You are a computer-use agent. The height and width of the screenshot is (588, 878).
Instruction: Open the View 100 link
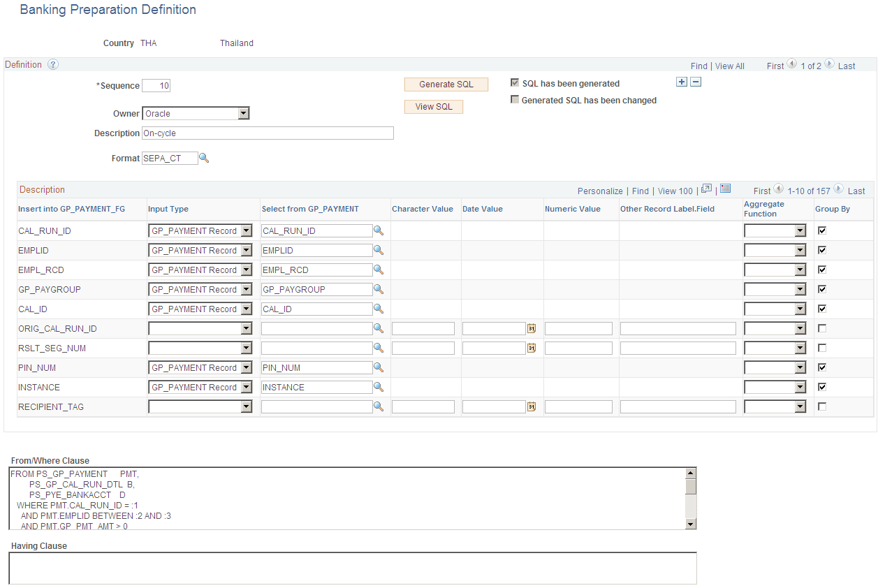pyautogui.click(x=674, y=190)
